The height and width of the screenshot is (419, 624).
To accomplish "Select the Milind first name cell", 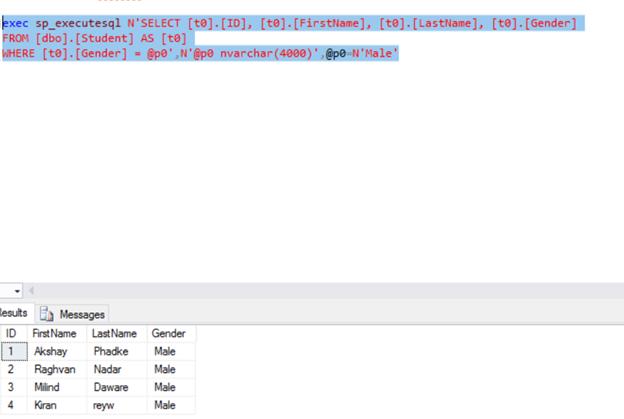I will pos(57,387).
